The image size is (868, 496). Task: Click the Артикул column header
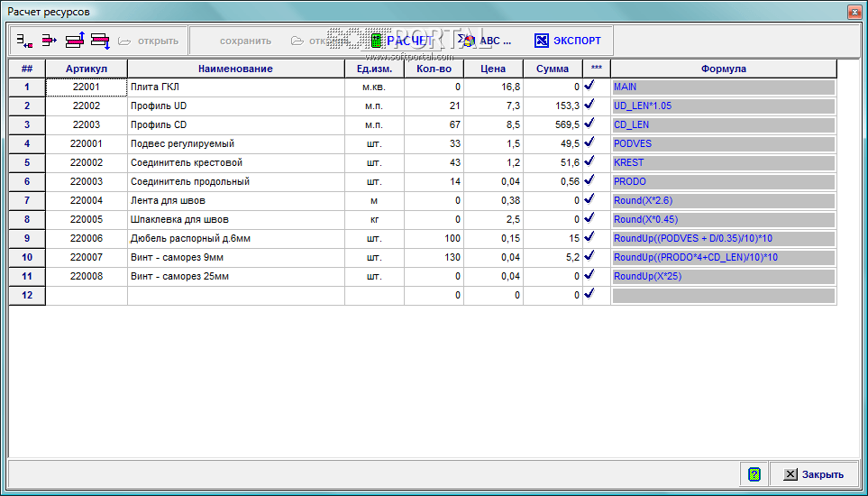tap(87, 69)
